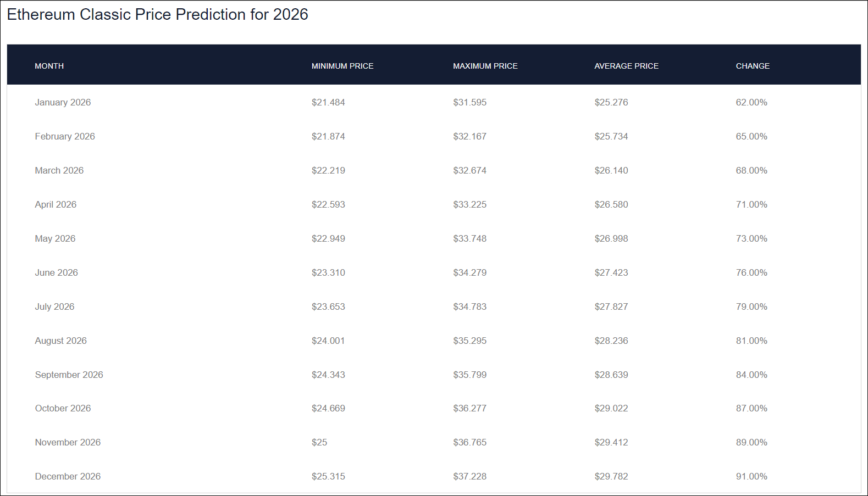Click January 2026 maximum price $31.595

[469, 102]
